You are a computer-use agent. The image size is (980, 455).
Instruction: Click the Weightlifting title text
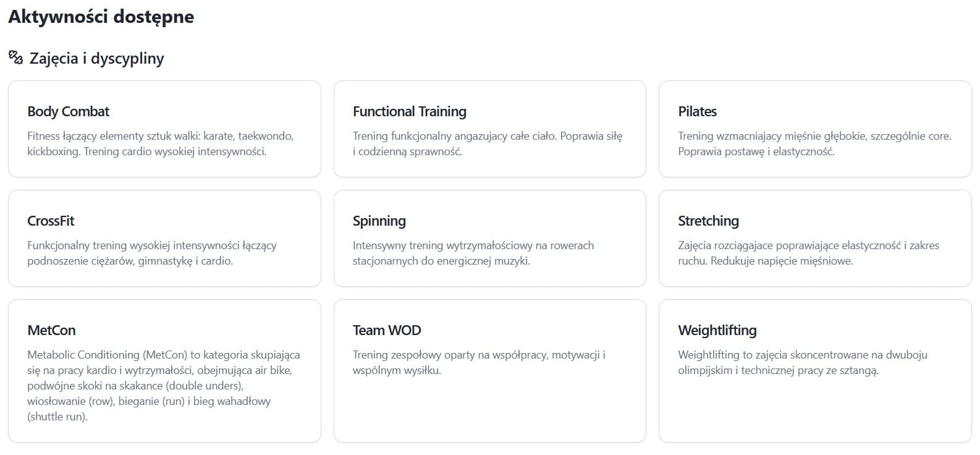pyautogui.click(x=717, y=331)
